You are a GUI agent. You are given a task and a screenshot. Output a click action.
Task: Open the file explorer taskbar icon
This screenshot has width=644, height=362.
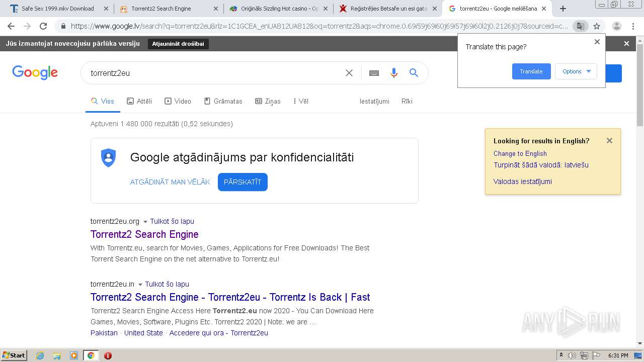point(57,355)
